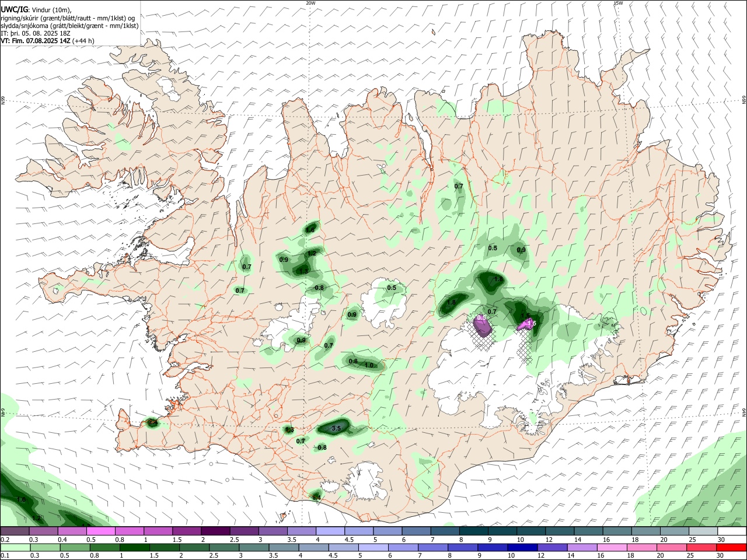
Task: Select the dark teal 9 swatch in snow legend
Action: pyautogui.click(x=502, y=531)
